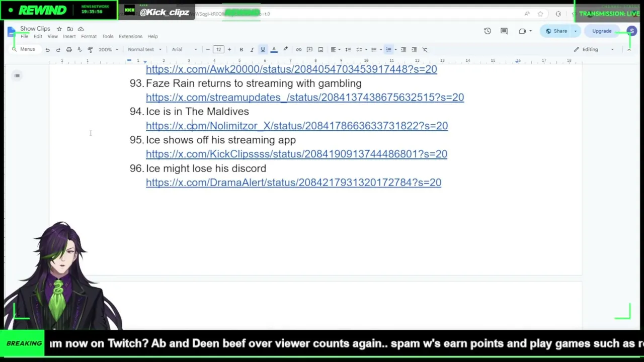Click the move to folder icon
The width and height of the screenshot is (644, 362).
pyautogui.click(x=70, y=29)
